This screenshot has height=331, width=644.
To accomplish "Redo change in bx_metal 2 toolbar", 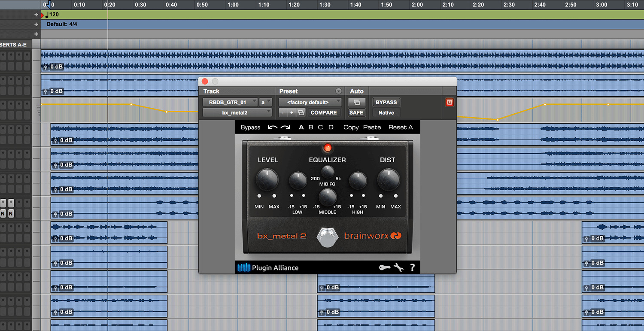I will coord(286,127).
